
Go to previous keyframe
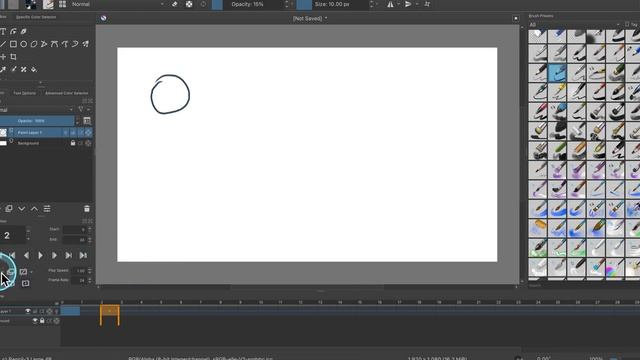tap(12, 256)
